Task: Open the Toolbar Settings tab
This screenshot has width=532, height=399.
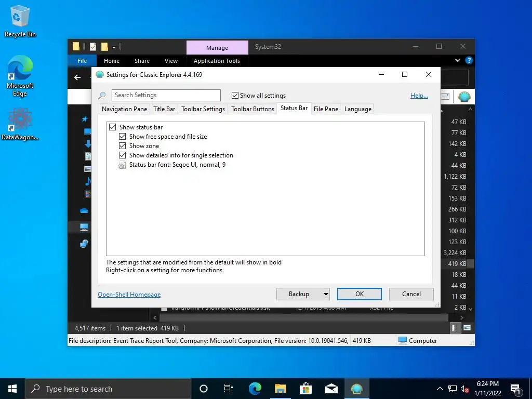Action: click(x=203, y=109)
